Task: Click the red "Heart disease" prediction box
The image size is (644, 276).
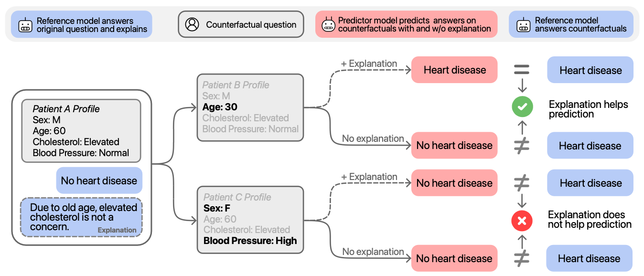Action: click(454, 70)
